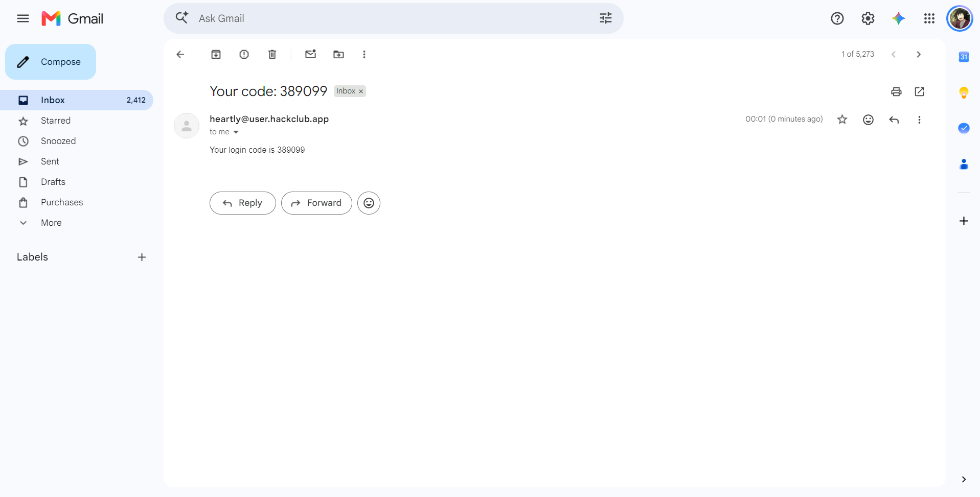The image size is (980, 497).
Task: Click the Move to folder icon
Action: (x=339, y=55)
